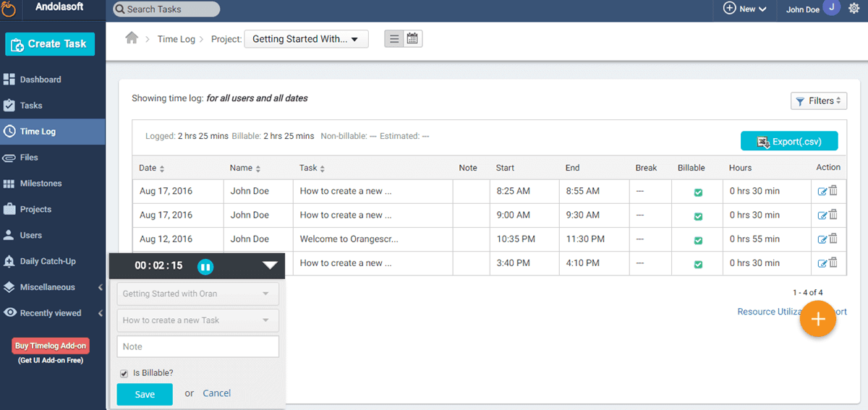
Task: Click the Users person icon
Action: (x=9, y=235)
